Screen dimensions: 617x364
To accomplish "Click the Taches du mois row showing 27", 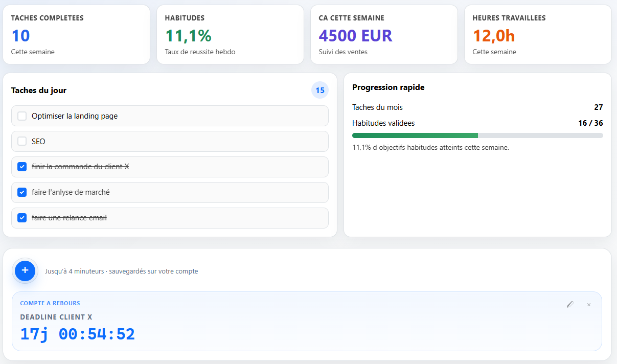I will click(477, 107).
